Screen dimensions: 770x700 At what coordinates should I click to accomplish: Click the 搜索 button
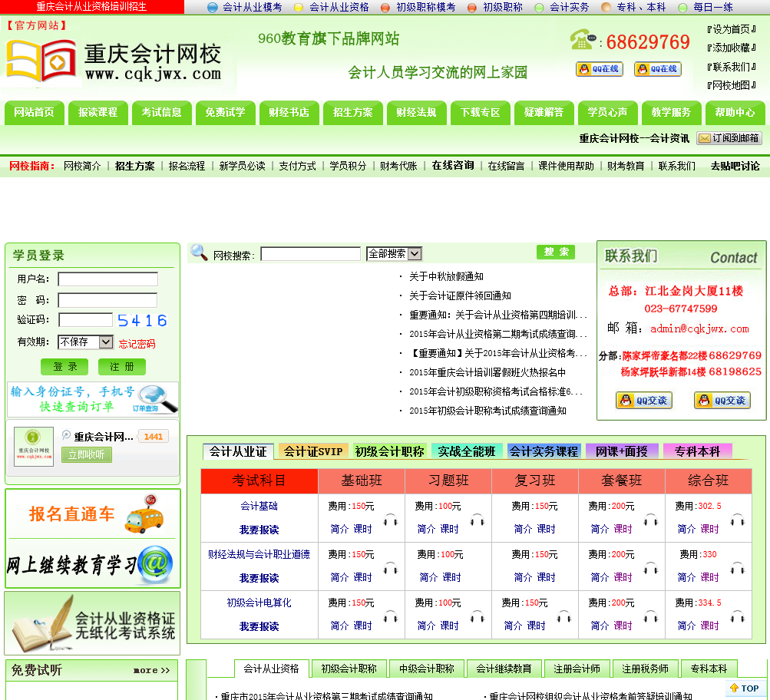(556, 252)
